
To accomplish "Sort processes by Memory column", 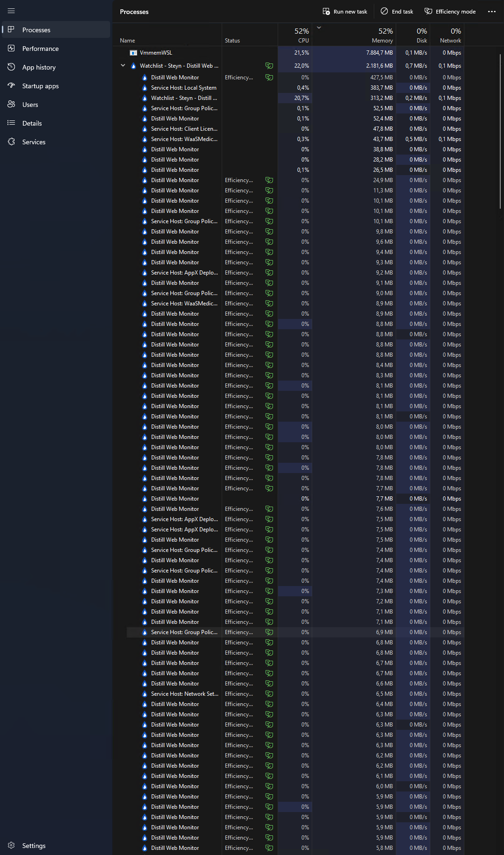I will [353, 35].
